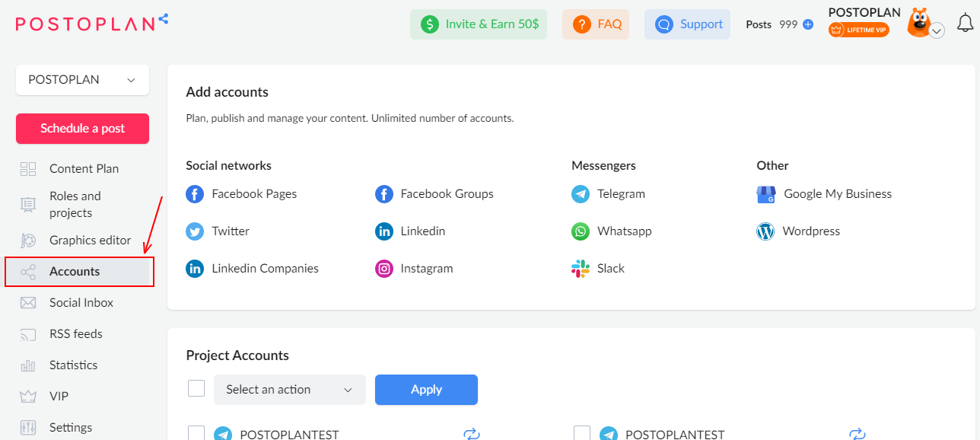This screenshot has height=440, width=980.
Task: Open the VIP crown item
Action: point(28,397)
